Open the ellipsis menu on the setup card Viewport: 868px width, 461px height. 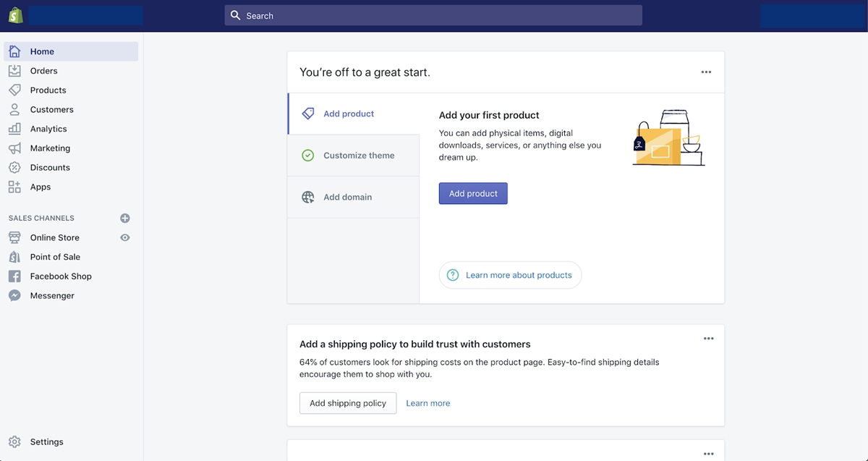pyautogui.click(x=705, y=72)
